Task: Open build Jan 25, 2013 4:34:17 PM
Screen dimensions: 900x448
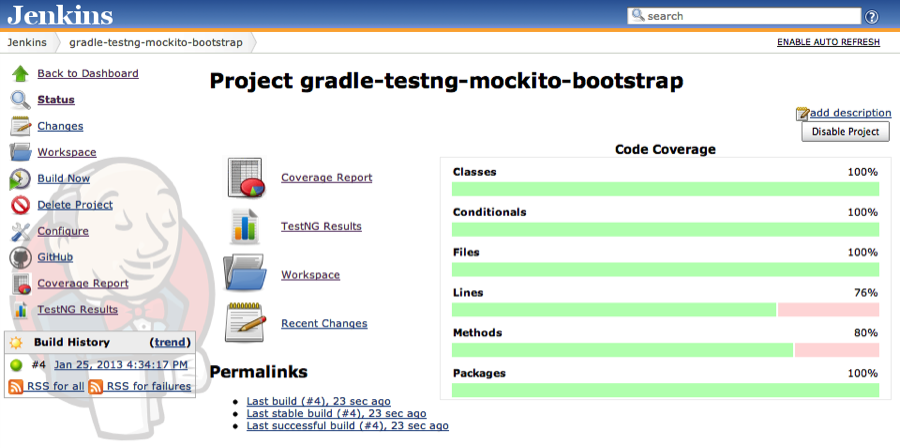Action: pos(121,365)
